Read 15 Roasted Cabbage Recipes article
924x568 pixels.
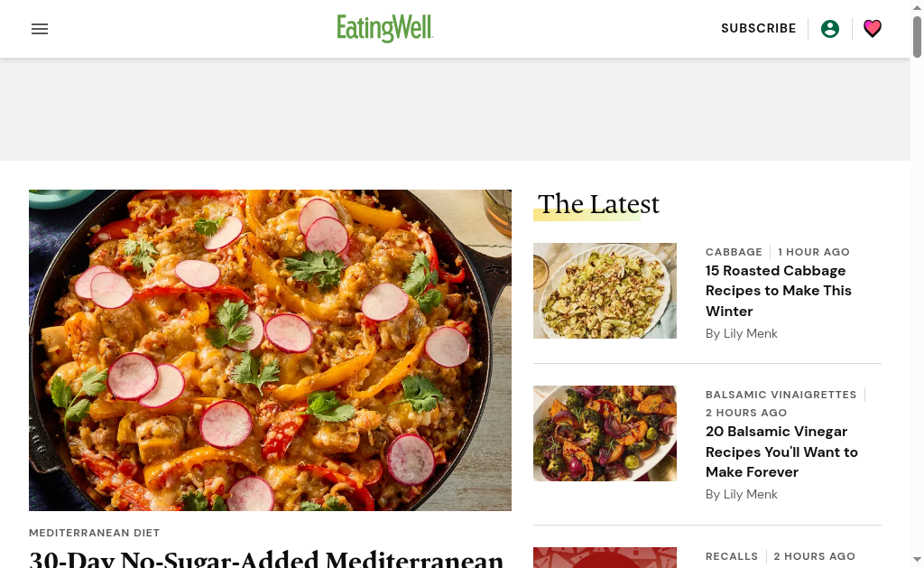779,291
